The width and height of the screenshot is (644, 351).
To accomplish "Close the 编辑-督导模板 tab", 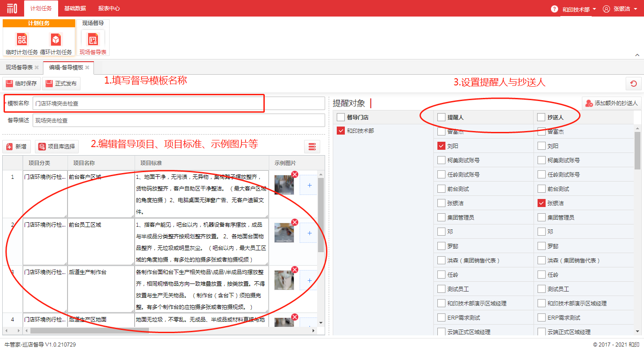I will (88, 68).
